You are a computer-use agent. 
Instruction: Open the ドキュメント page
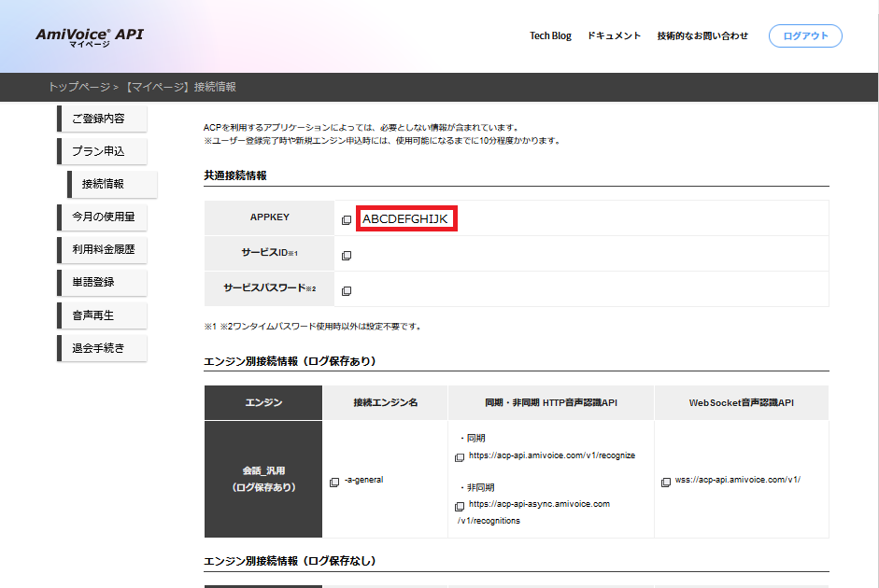614,35
